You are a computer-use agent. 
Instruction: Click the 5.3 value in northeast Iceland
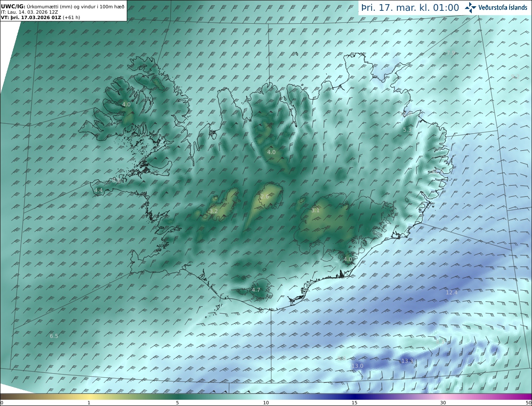point(407,130)
